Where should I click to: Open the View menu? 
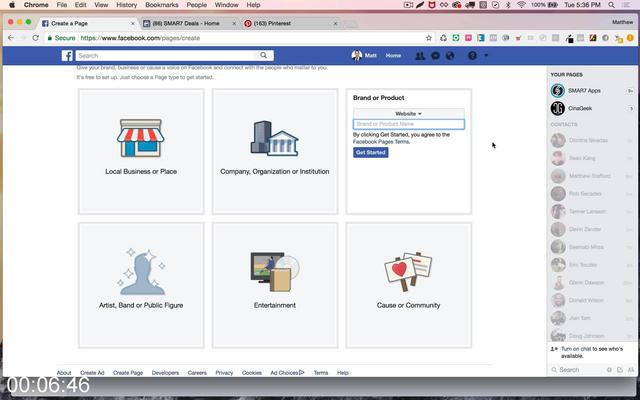point(101,5)
